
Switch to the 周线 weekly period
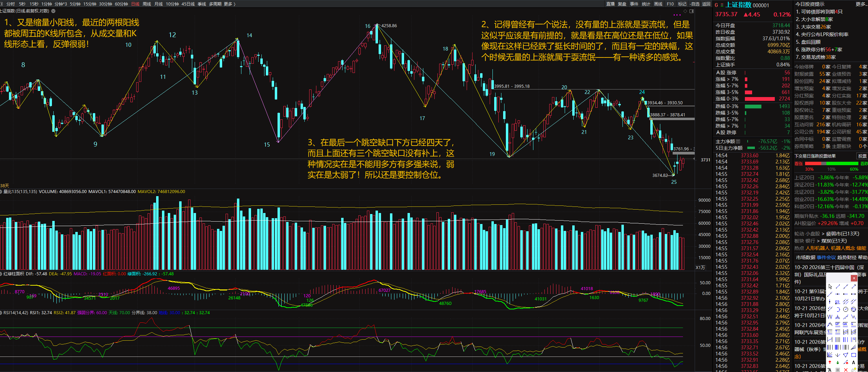[x=147, y=4]
